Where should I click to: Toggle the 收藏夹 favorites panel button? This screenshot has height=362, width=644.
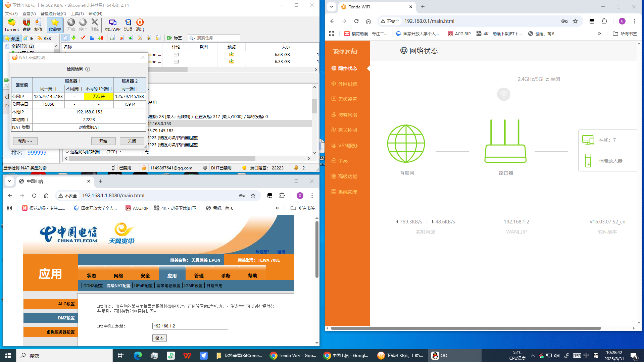coord(55,24)
